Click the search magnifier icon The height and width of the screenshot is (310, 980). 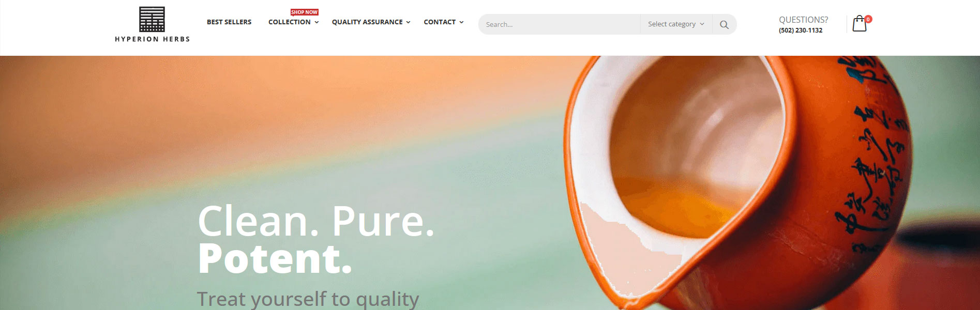(724, 24)
